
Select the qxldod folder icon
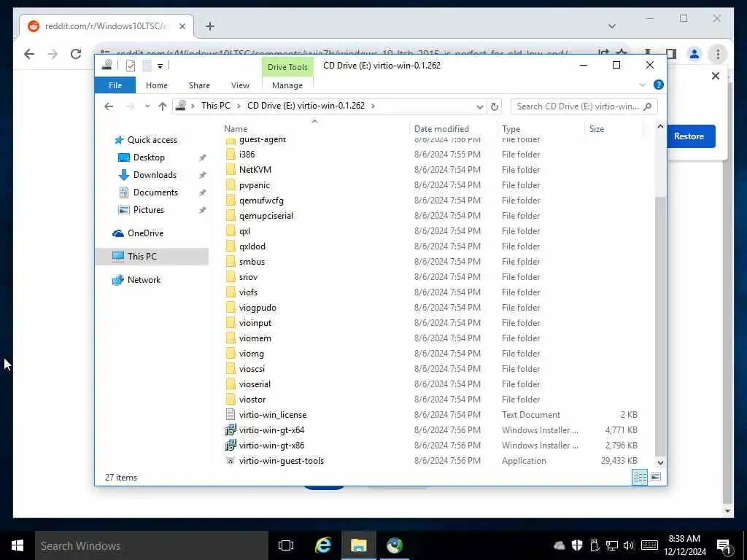231,246
